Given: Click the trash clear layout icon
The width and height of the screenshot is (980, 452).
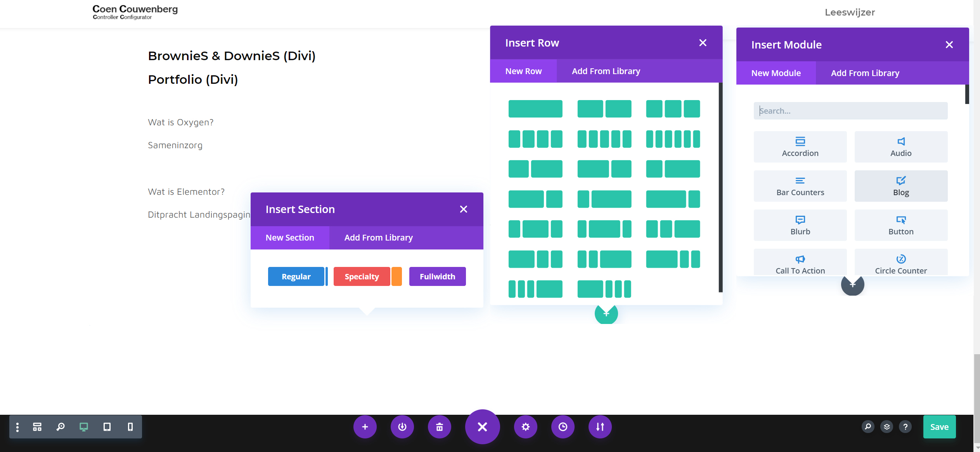Looking at the screenshot, I should (x=439, y=427).
